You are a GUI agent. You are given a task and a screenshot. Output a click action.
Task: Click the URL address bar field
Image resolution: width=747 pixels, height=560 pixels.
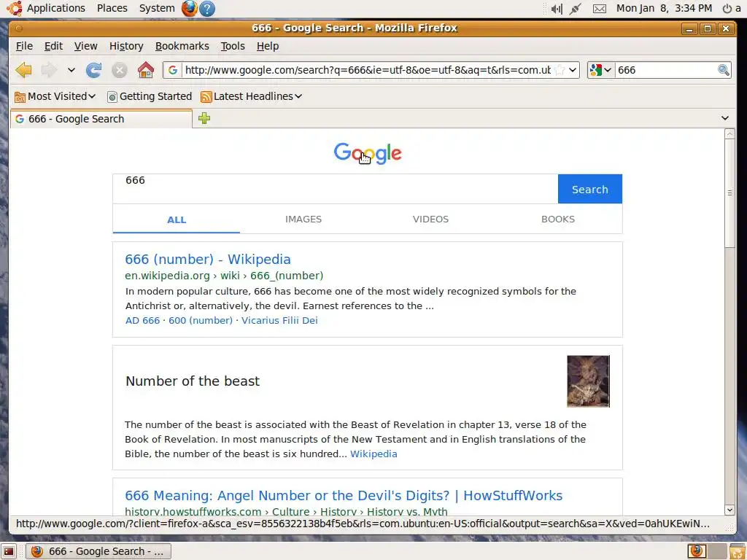click(x=367, y=70)
